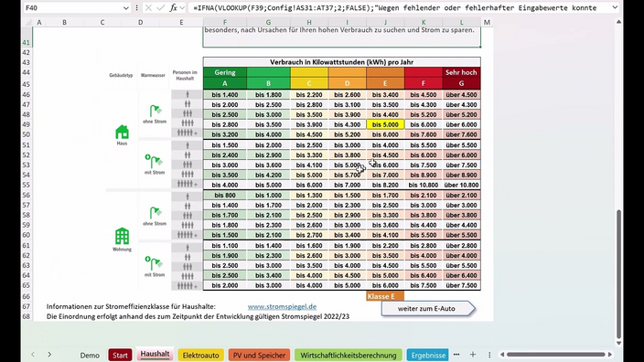The height and width of the screenshot is (362, 644).
Task: Expand the formula bar with the chevron
Action: [615, 7]
